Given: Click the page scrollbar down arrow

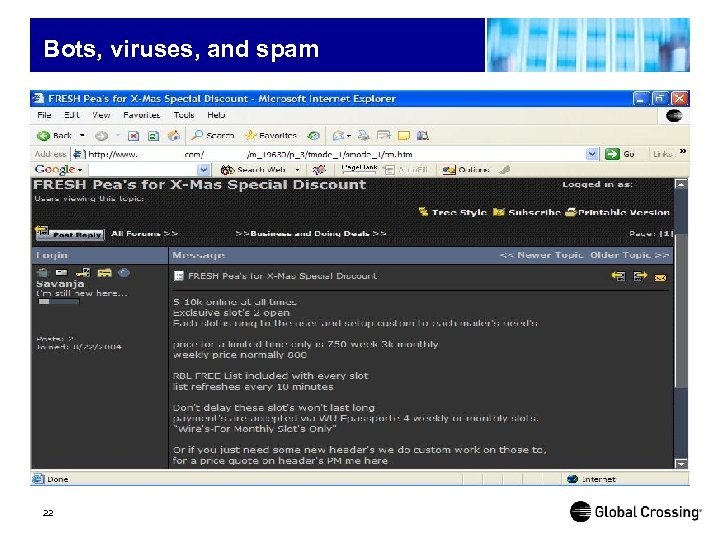Looking at the screenshot, I should pyautogui.click(x=681, y=464).
